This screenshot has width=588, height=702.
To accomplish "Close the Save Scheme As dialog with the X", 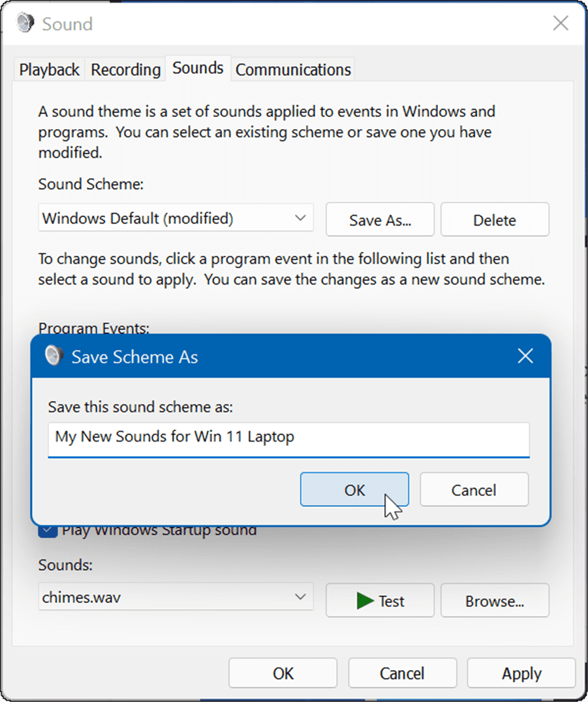I will pyautogui.click(x=525, y=356).
